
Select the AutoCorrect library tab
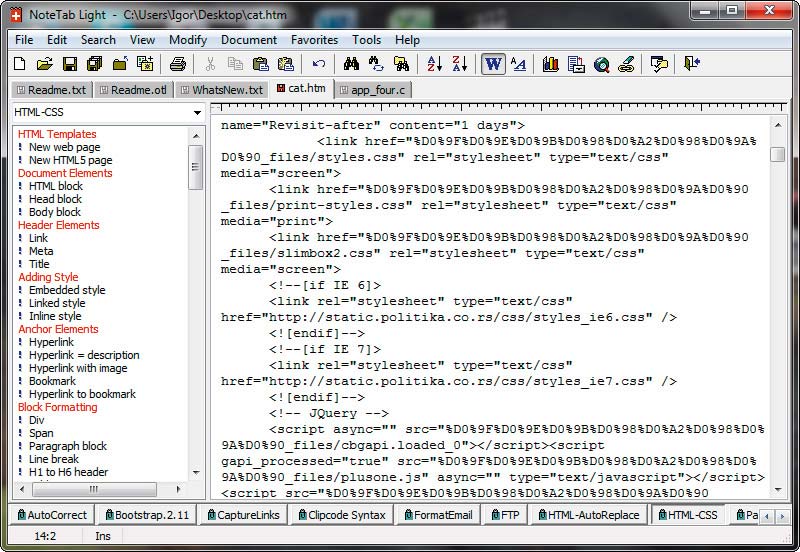52,515
